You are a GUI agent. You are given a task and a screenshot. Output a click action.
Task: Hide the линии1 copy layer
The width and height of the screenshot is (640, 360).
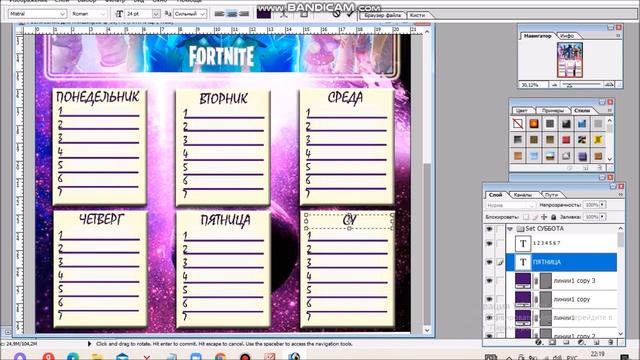point(489,299)
